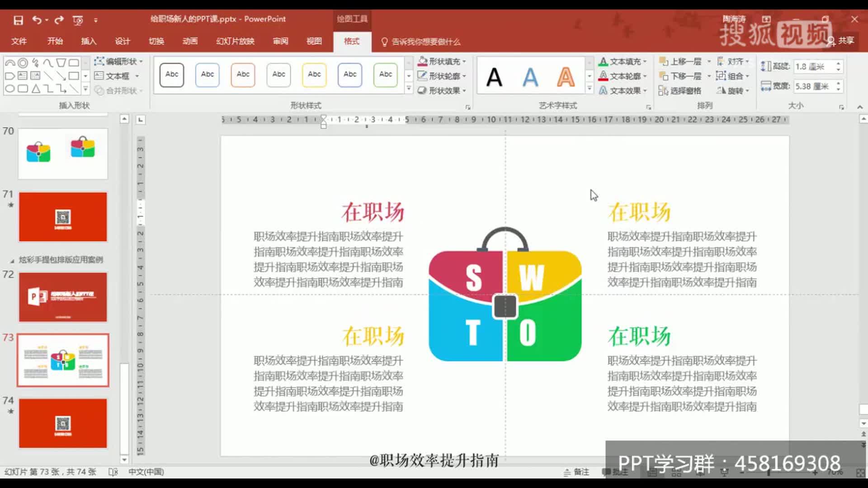Click the Text Box (文本框) button
The image size is (868, 488).
[112, 76]
